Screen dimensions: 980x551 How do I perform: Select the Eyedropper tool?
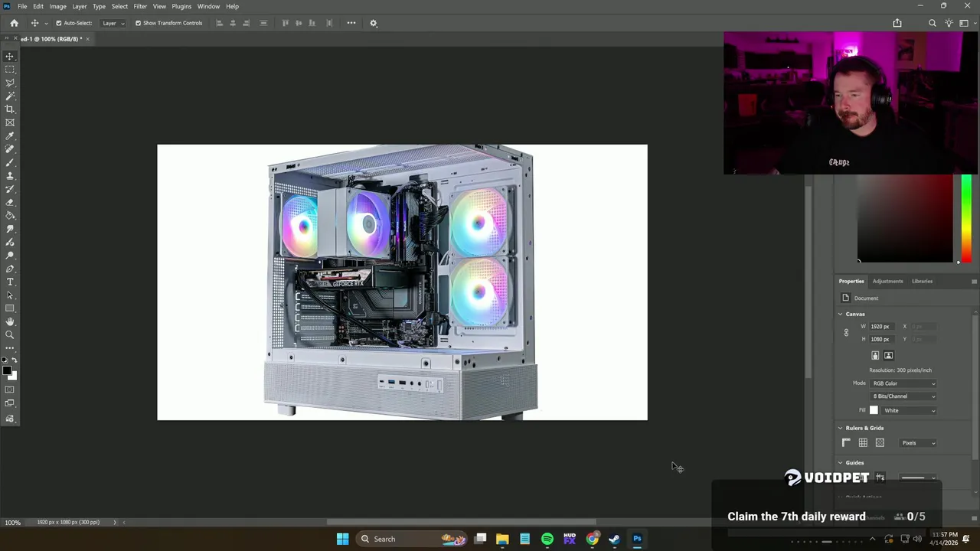pos(10,136)
